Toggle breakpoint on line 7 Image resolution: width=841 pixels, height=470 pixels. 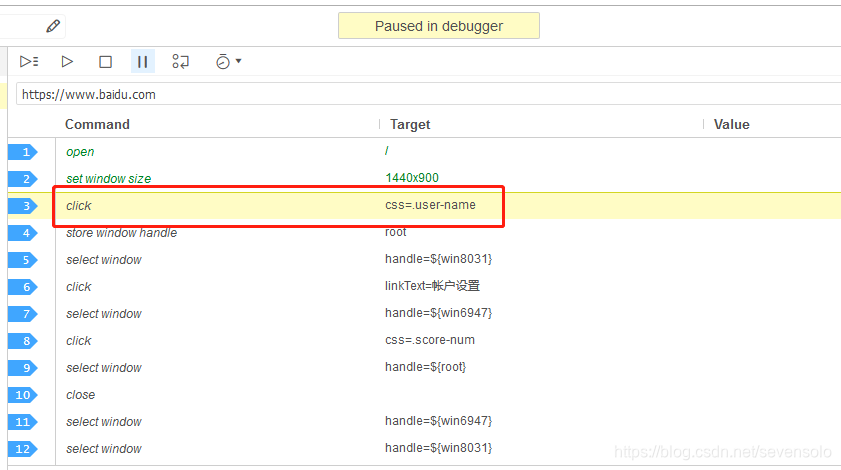coord(23,314)
